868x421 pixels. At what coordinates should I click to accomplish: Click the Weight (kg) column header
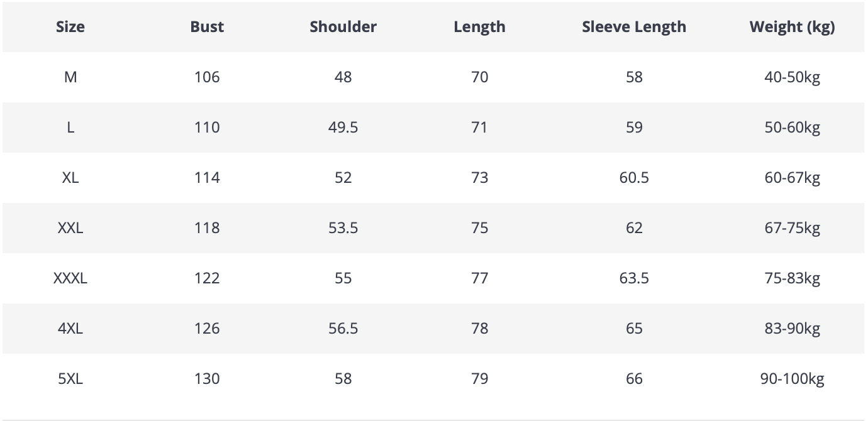tap(792, 27)
